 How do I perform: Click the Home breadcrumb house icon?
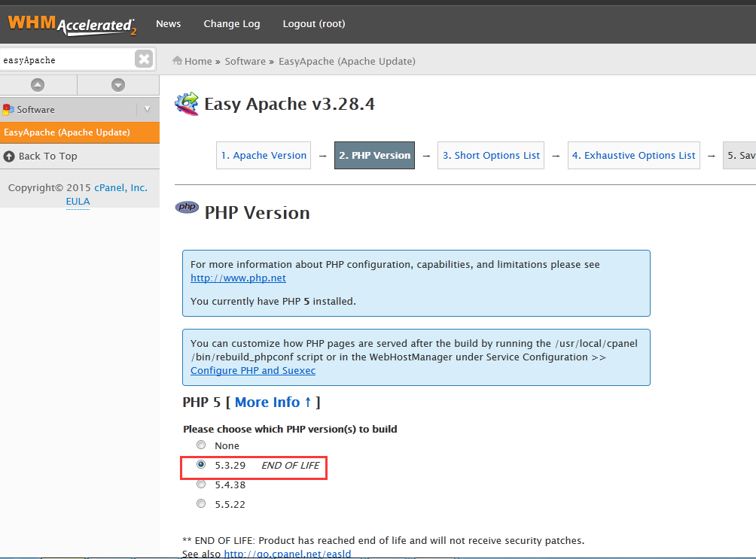[178, 61]
